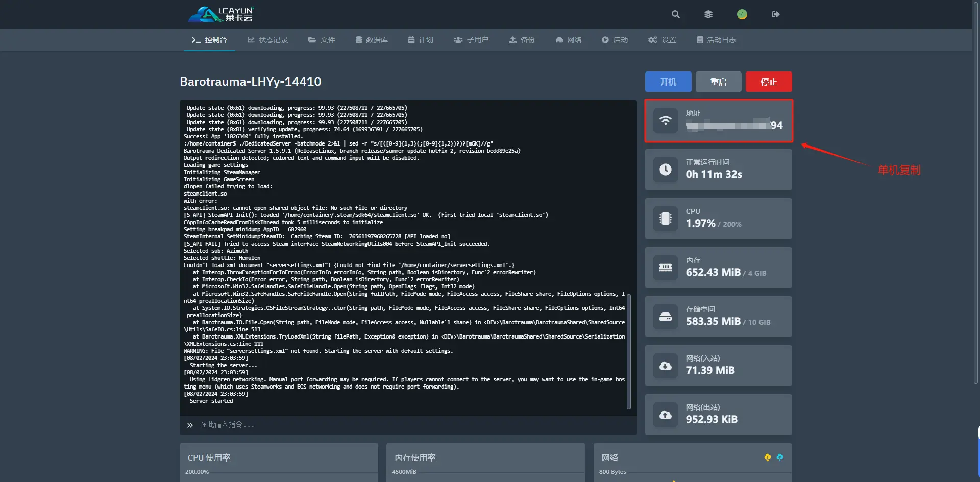Screen dimensions: 980x482
Task: Click the server title Barotrauma-LHYy-14410
Action: [x=251, y=82]
